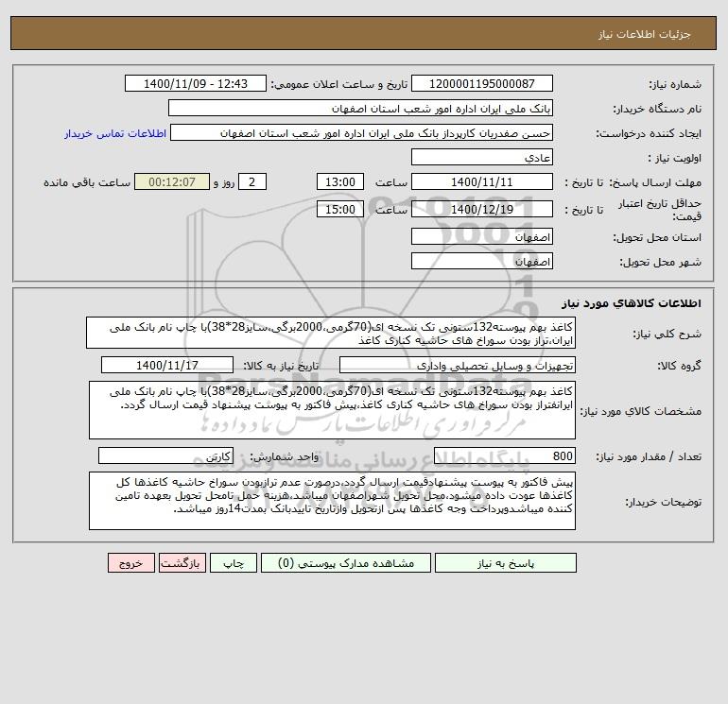
Task: Click the تاریخ و ساعت اعلان عمومی label
Action: pyautogui.click(x=338, y=84)
